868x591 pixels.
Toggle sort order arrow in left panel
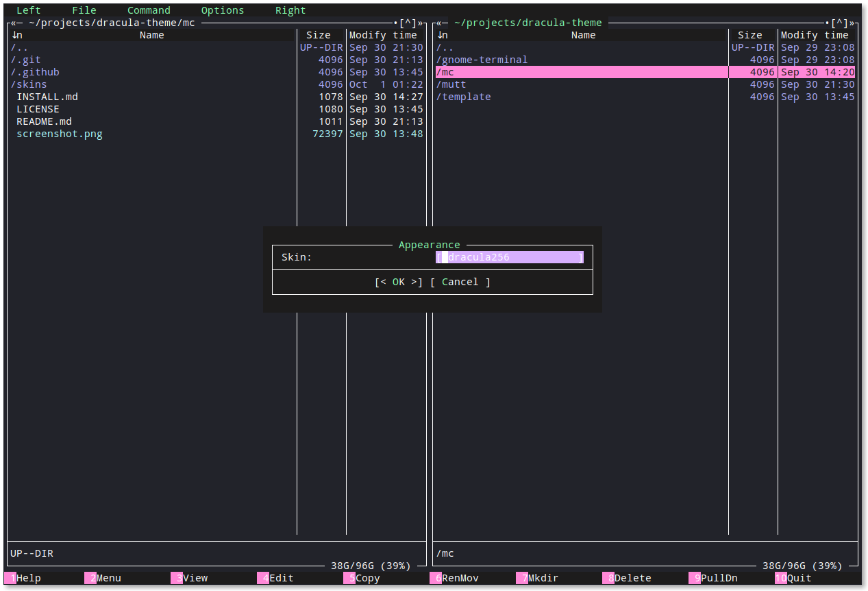(14, 35)
